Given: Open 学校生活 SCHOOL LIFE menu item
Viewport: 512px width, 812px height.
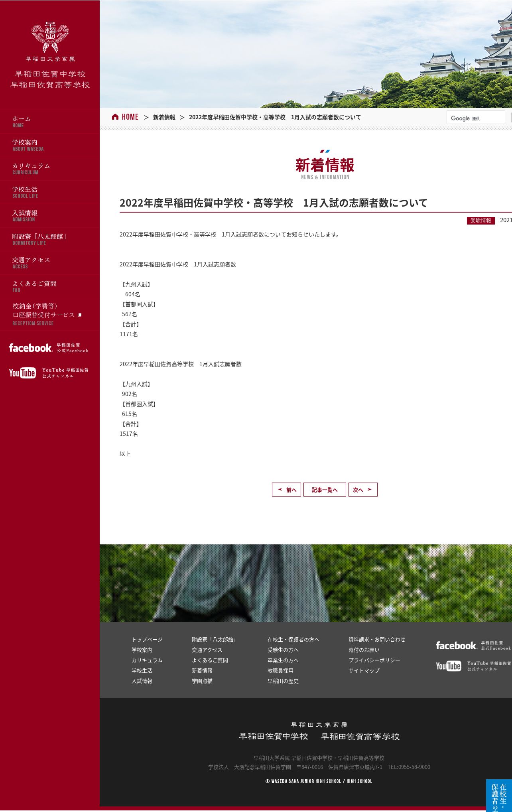Looking at the screenshot, I should point(50,192).
